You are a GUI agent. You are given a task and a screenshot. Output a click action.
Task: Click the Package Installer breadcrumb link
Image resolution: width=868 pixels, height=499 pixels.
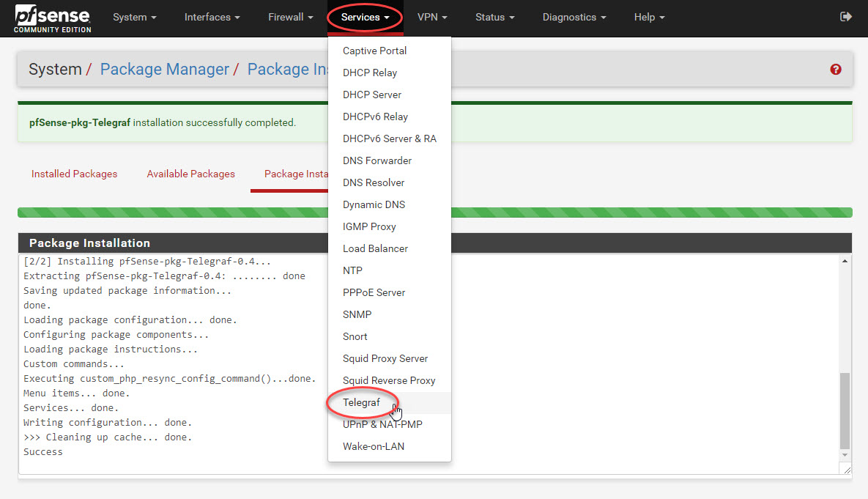286,69
